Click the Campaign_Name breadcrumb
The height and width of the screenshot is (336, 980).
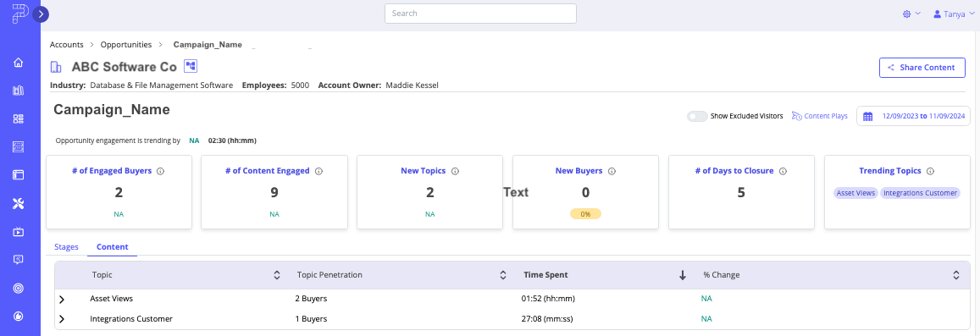point(208,45)
